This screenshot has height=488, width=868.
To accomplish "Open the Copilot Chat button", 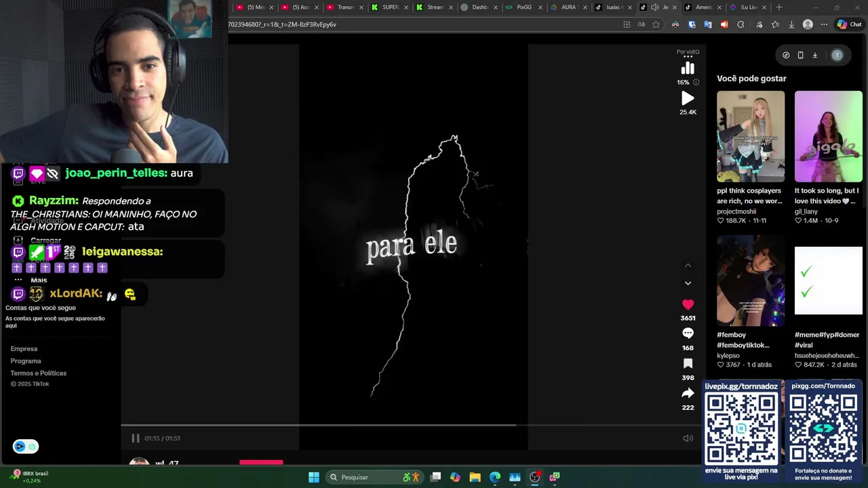I will [849, 24].
